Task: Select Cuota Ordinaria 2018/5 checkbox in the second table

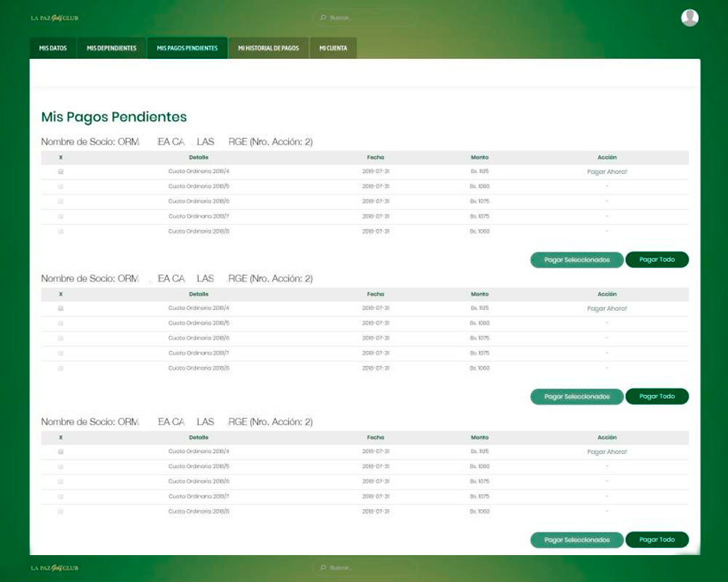Action: (x=60, y=323)
